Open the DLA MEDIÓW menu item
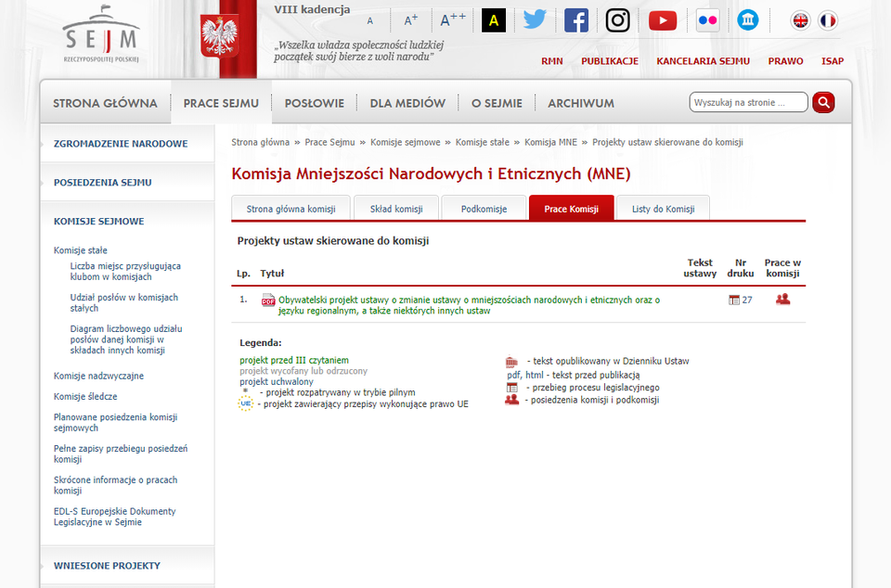The image size is (891, 588). click(407, 103)
